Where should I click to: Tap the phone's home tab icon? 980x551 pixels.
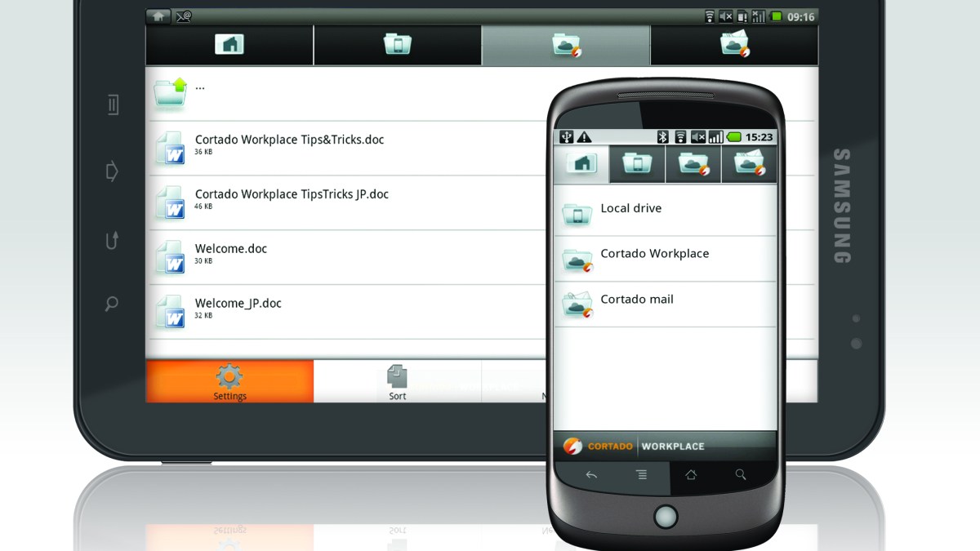[581, 164]
